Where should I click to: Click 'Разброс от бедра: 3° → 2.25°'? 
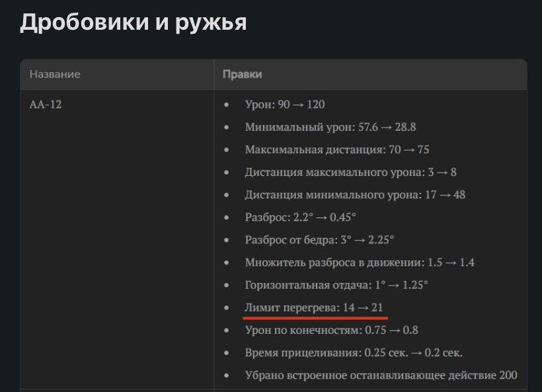(x=319, y=239)
